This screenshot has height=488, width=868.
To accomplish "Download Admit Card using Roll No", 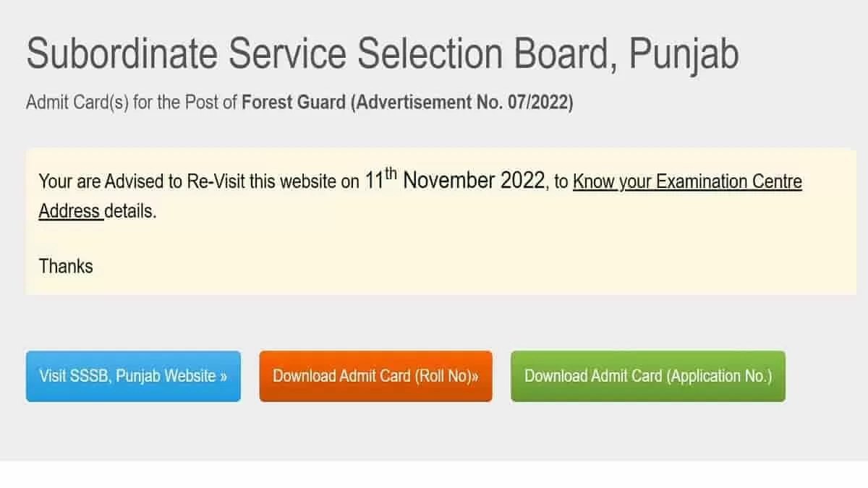I will [x=375, y=376].
